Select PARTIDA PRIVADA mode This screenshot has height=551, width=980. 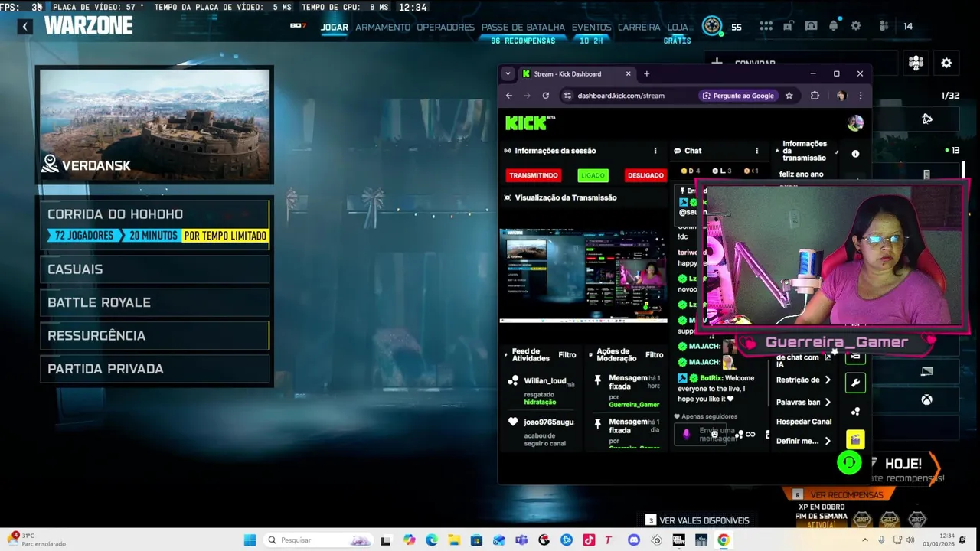(x=155, y=369)
